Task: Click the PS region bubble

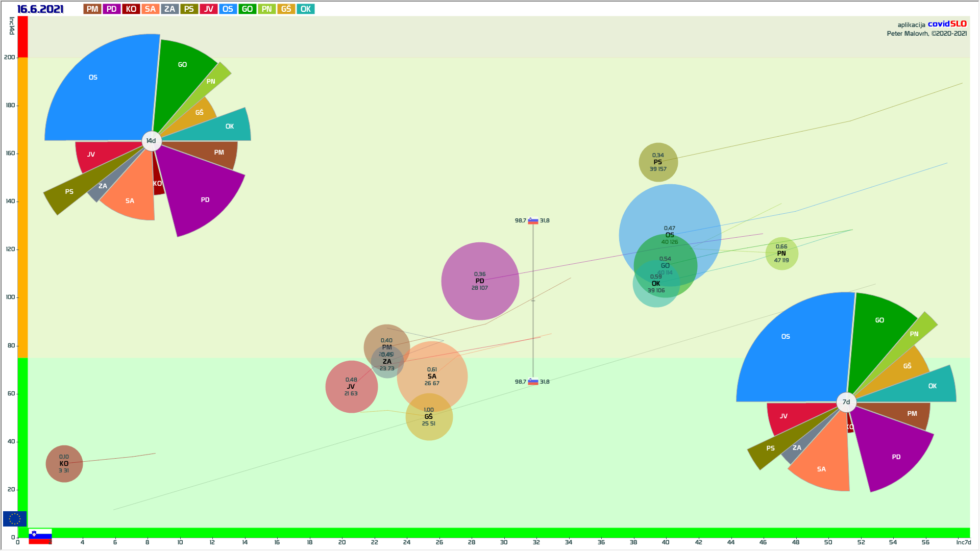Action: [x=658, y=162]
